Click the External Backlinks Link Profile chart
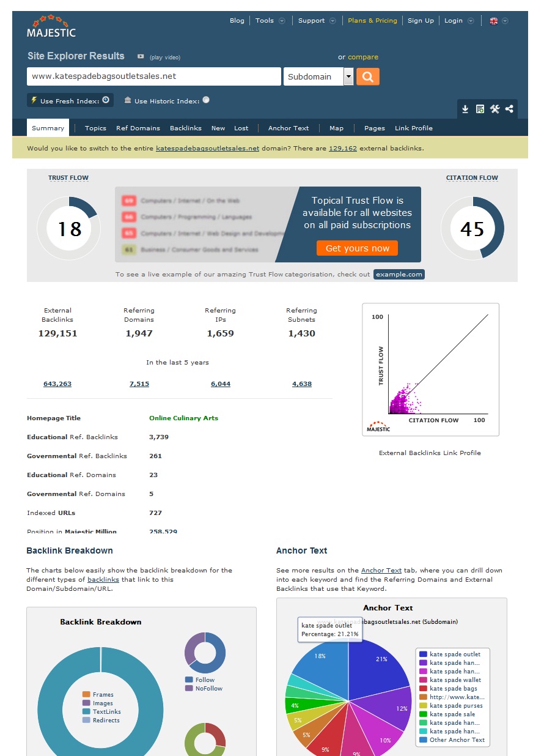The width and height of the screenshot is (533, 756). tap(431, 369)
